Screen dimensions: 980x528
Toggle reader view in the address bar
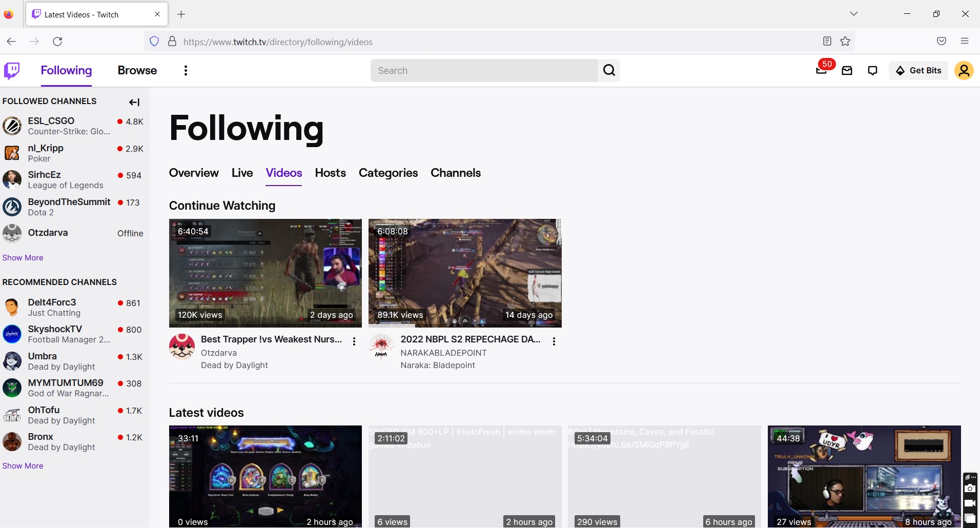pos(826,42)
